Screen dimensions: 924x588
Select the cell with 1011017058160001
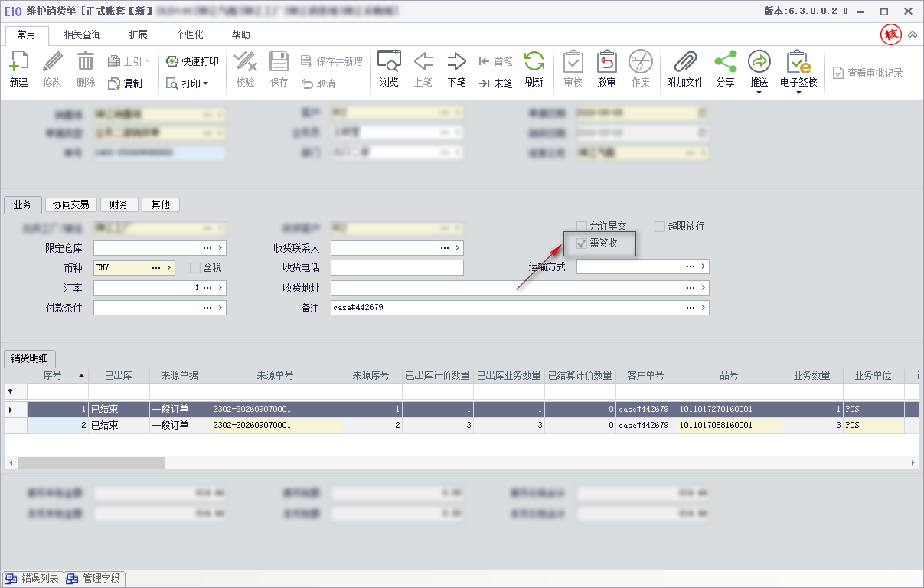[730, 425]
